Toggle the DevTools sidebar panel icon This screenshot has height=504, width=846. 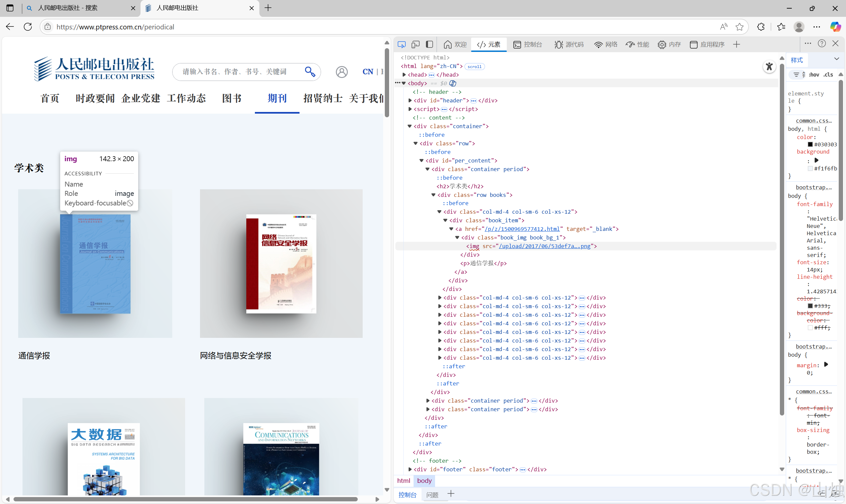pos(429,45)
